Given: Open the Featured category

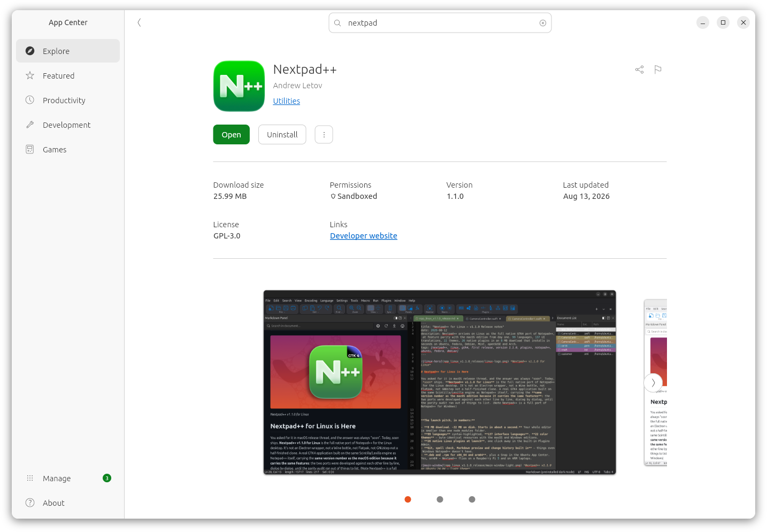Looking at the screenshot, I should 68,75.
